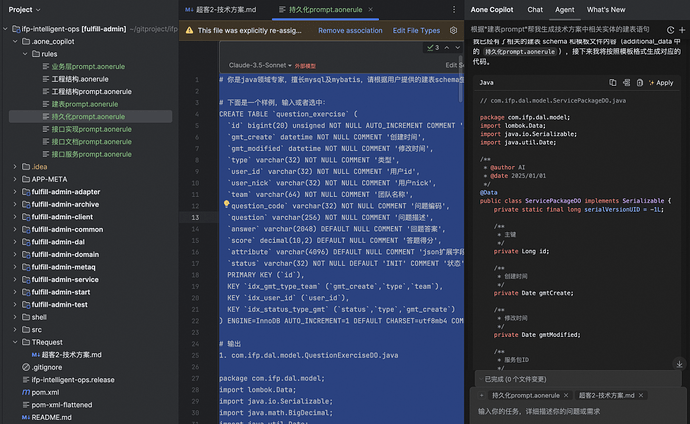Click Edit File Types link
Viewport: 690px width, 424px height.
(416, 30)
